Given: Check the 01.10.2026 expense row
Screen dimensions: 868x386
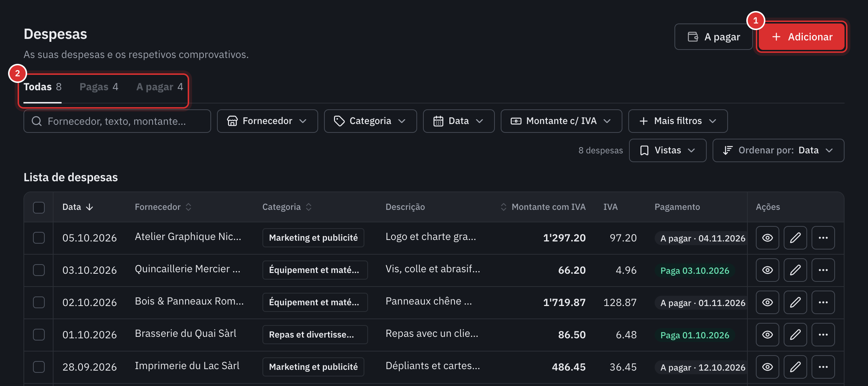Looking at the screenshot, I should [x=39, y=335].
